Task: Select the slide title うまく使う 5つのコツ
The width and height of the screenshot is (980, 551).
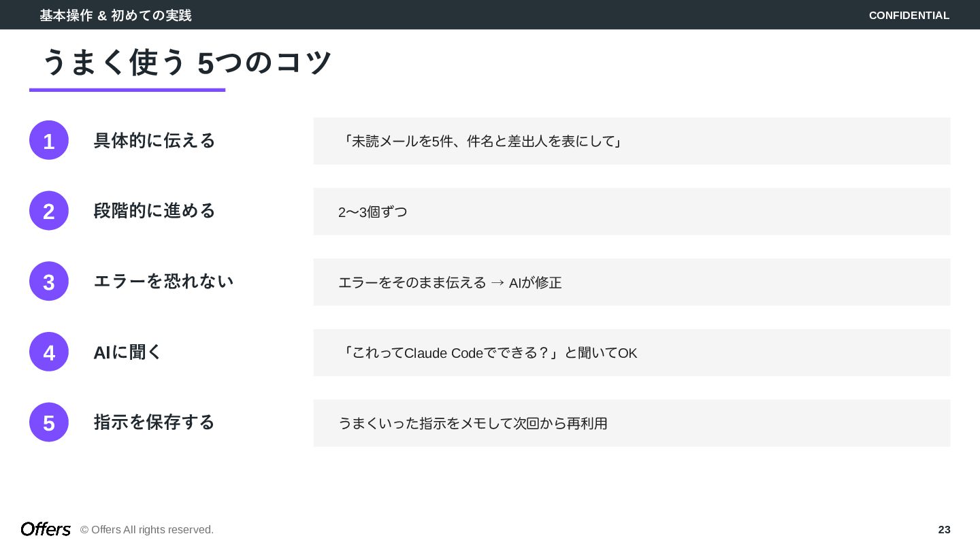Action: [186, 63]
